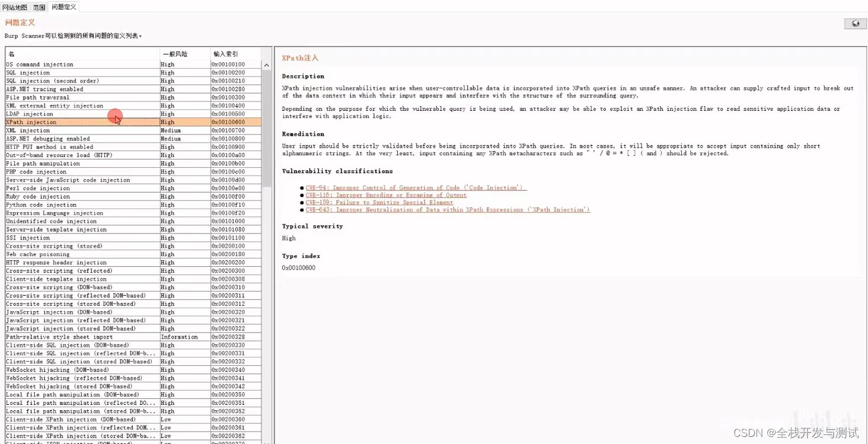Select the Python code injection row

[x=133, y=205]
